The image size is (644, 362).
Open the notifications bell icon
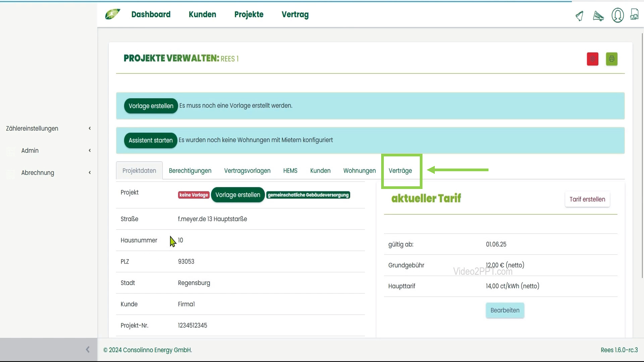click(579, 16)
